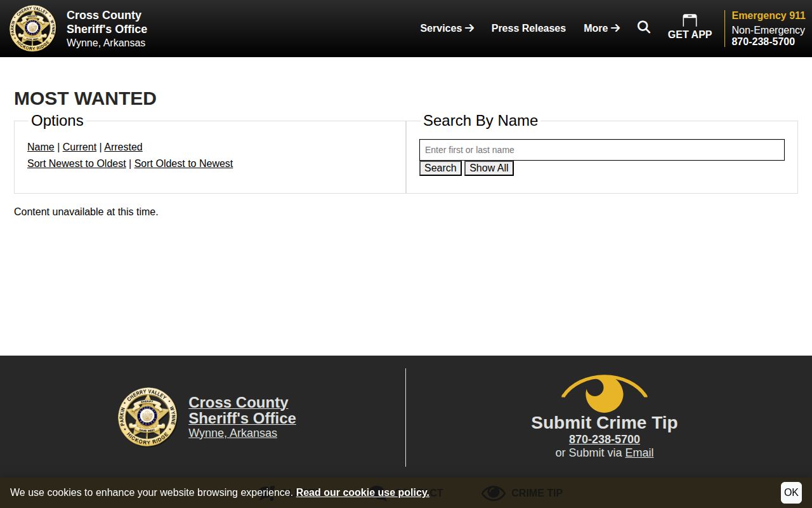The image size is (812, 508).
Task: Click the footer crime tip phone number
Action: pyautogui.click(x=605, y=439)
